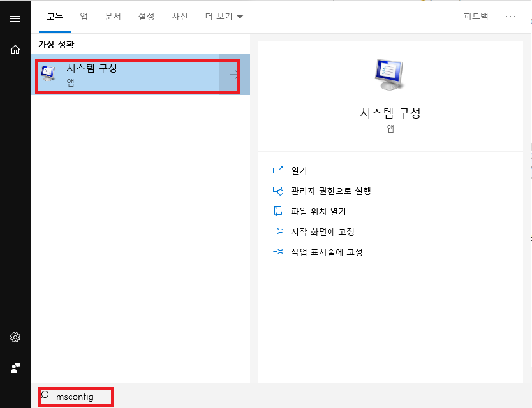
Task: Switch to the 사진 tab
Action: click(179, 17)
